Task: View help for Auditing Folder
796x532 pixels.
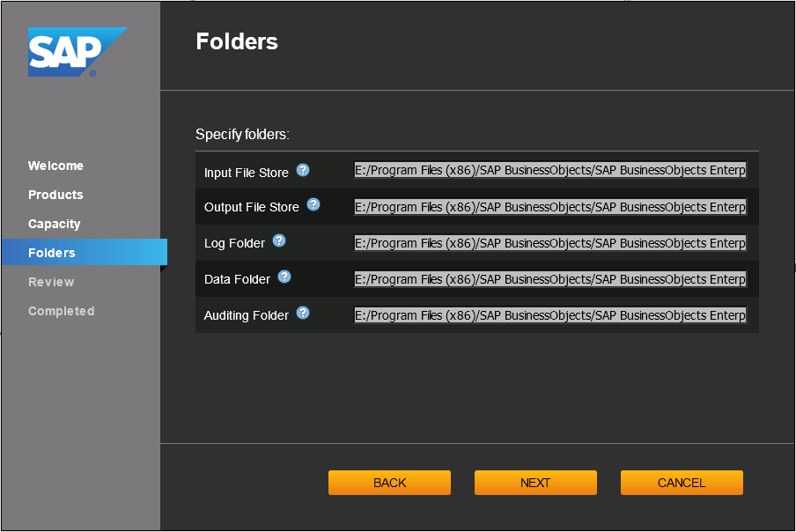Action: click(303, 314)
